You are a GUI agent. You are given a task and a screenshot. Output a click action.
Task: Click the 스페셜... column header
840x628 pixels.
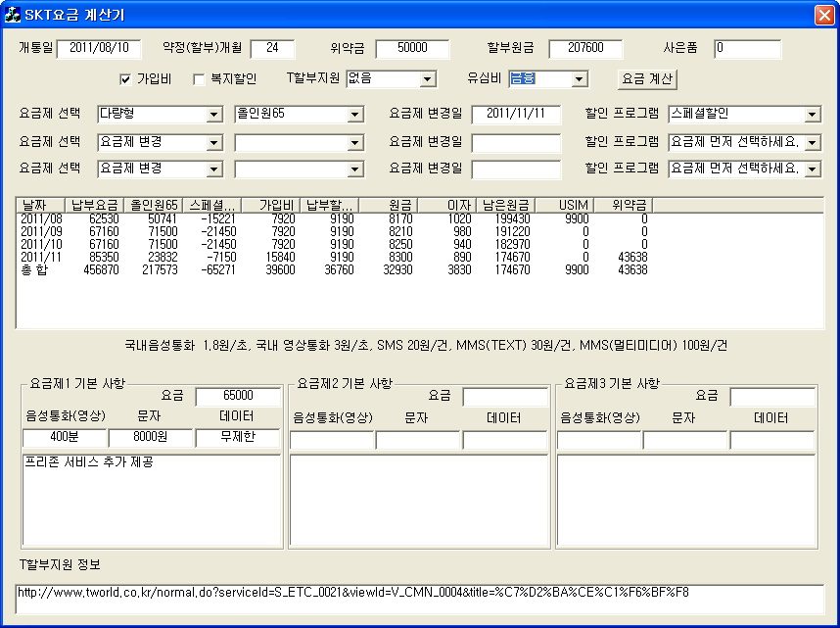[x=212, y=205]
